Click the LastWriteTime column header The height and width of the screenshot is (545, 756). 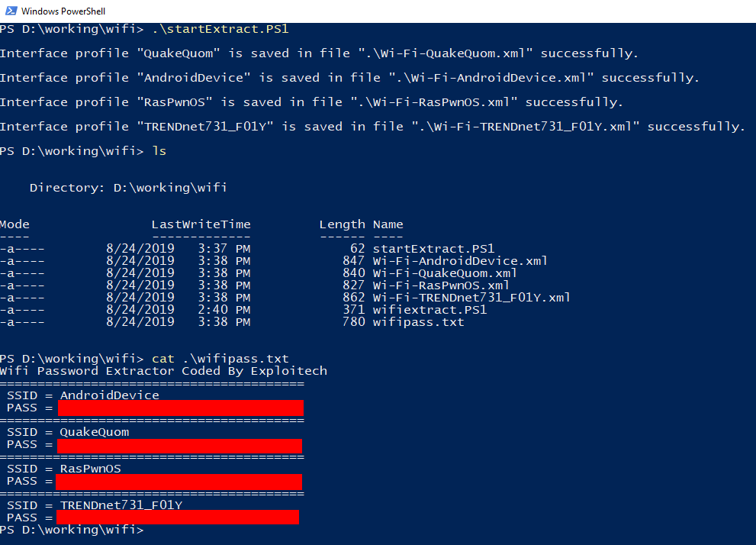(x=201, y=224)
